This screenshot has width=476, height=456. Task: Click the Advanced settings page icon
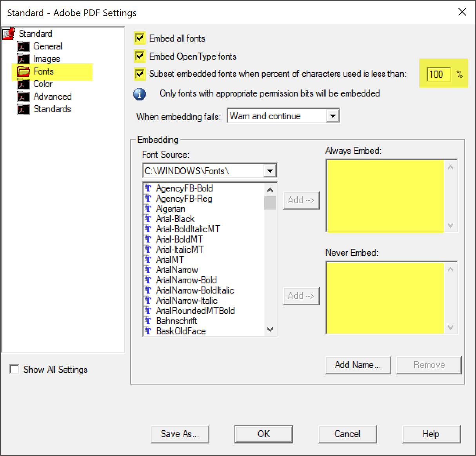coord(23,97)
